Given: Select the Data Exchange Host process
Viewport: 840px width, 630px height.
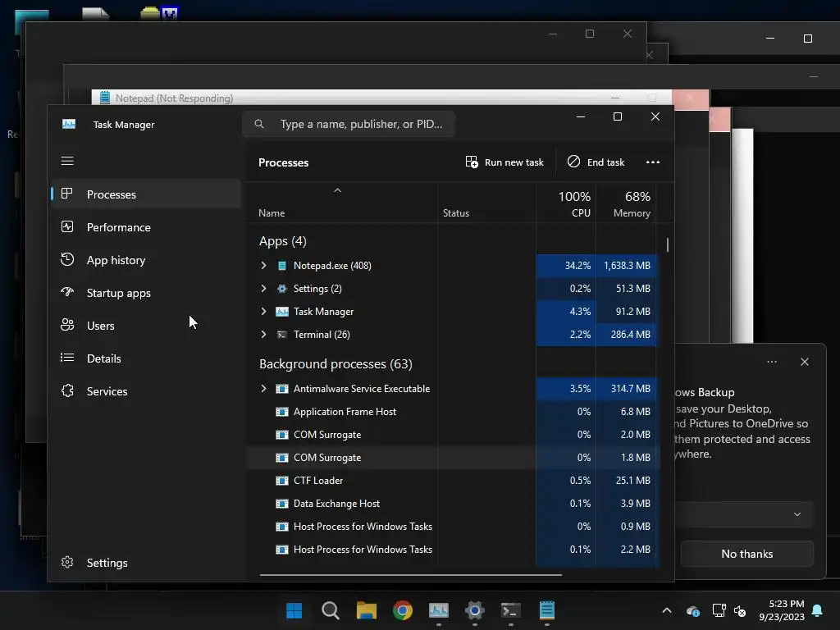Looking at the screenshot, I should point(453,504).
